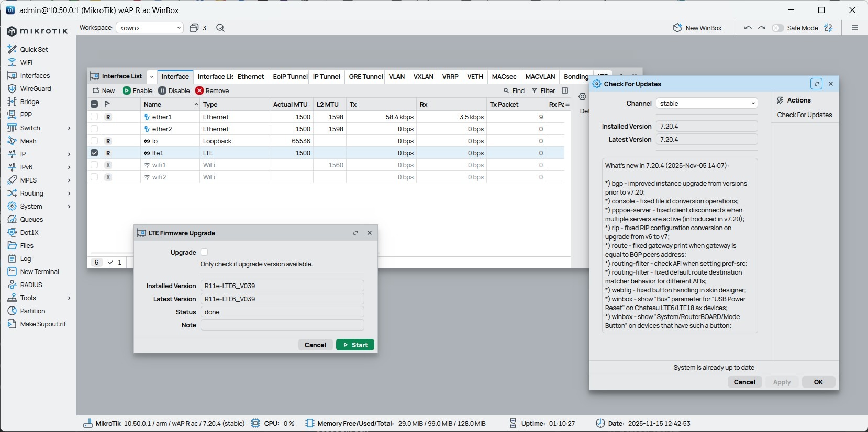Click Filter in the Interface List toolbar
The width and height of the screenshot is (868, 432).
[x=543, y=90]
